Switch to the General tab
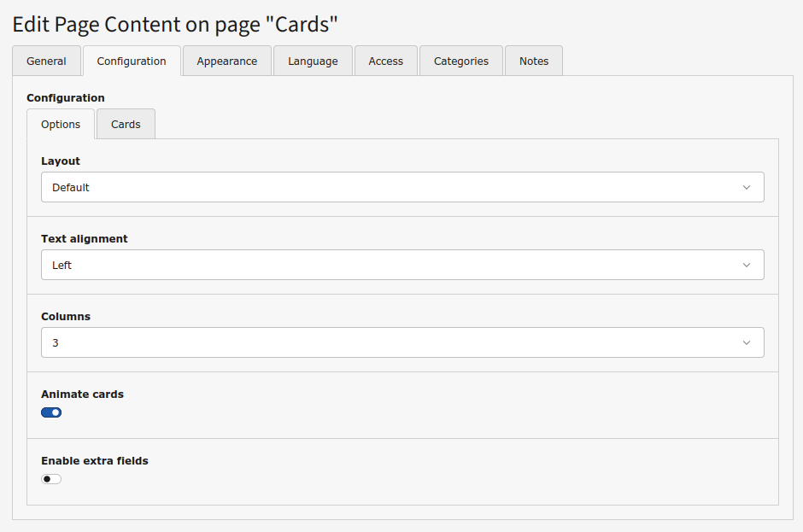Screen dimensions: 803x532 (x=46, y=61)
